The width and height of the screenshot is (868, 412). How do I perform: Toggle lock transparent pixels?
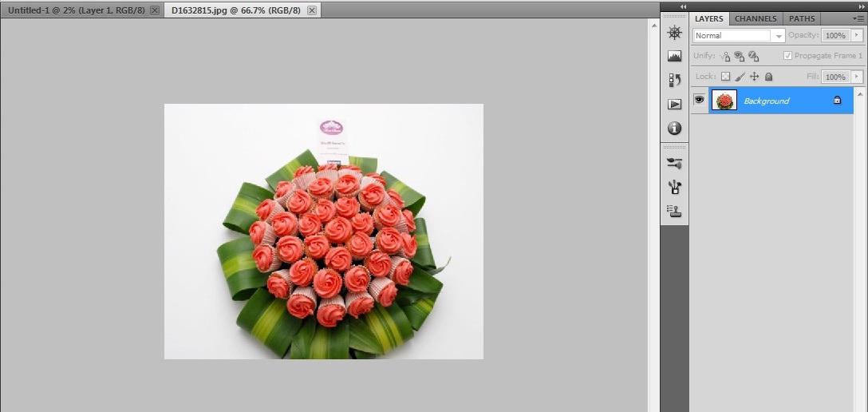[725, 77]
